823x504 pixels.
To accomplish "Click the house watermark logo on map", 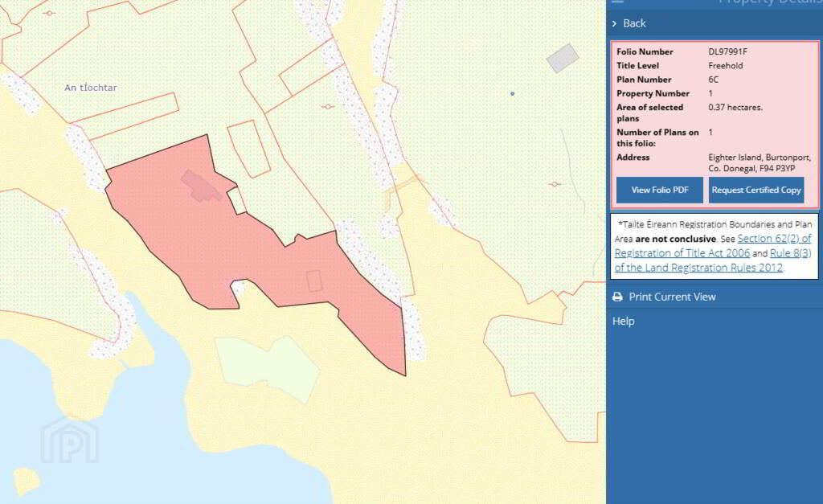I will [70, 440].
